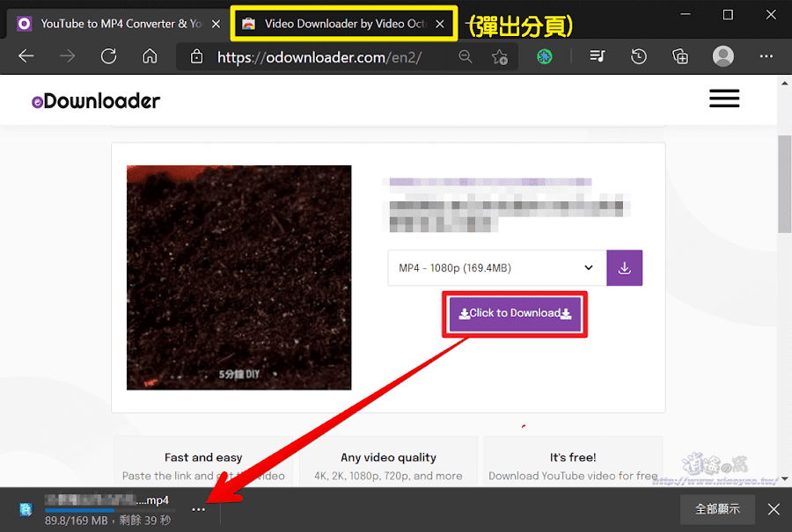Close the downloads bar

774,509
